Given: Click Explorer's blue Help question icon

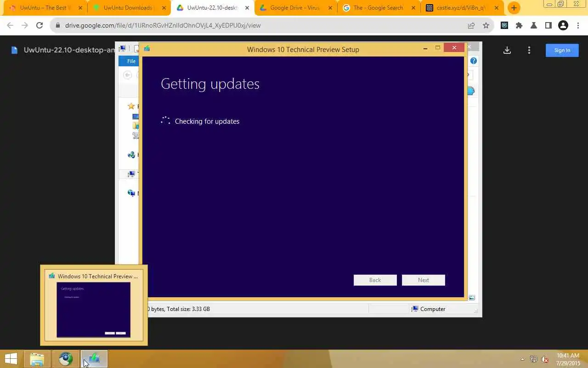Looking at the screenshot, I should 474,61.
